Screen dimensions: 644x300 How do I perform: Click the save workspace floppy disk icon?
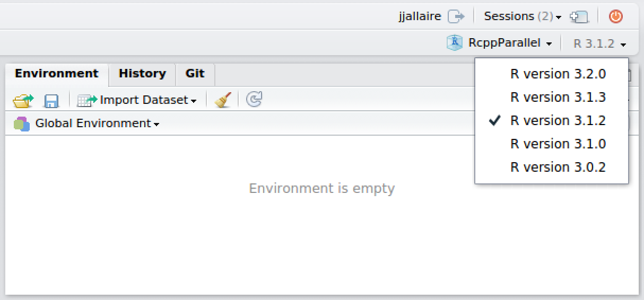(x=51, y=100)
